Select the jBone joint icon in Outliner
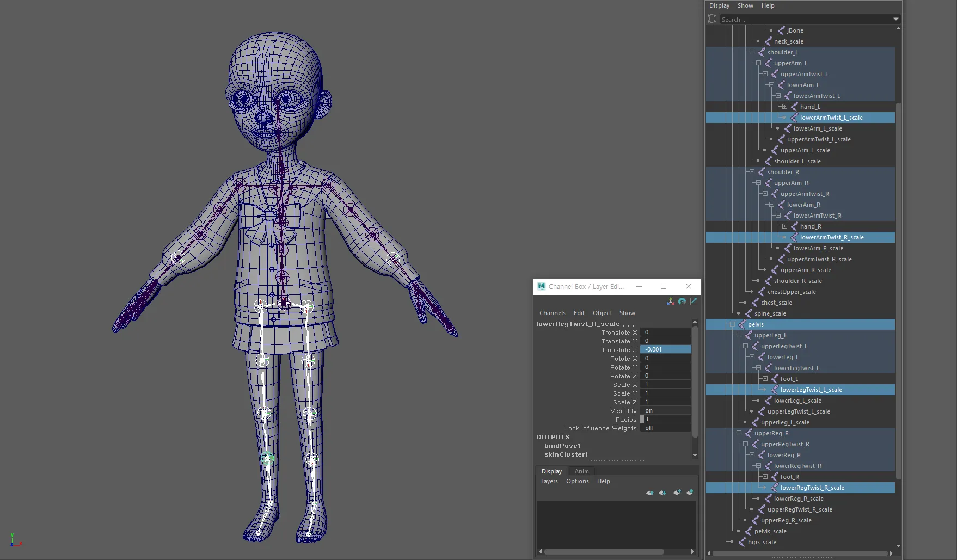The height and width of the screenshot is (560, 957). pyautogui.click(x=781, y=30)
